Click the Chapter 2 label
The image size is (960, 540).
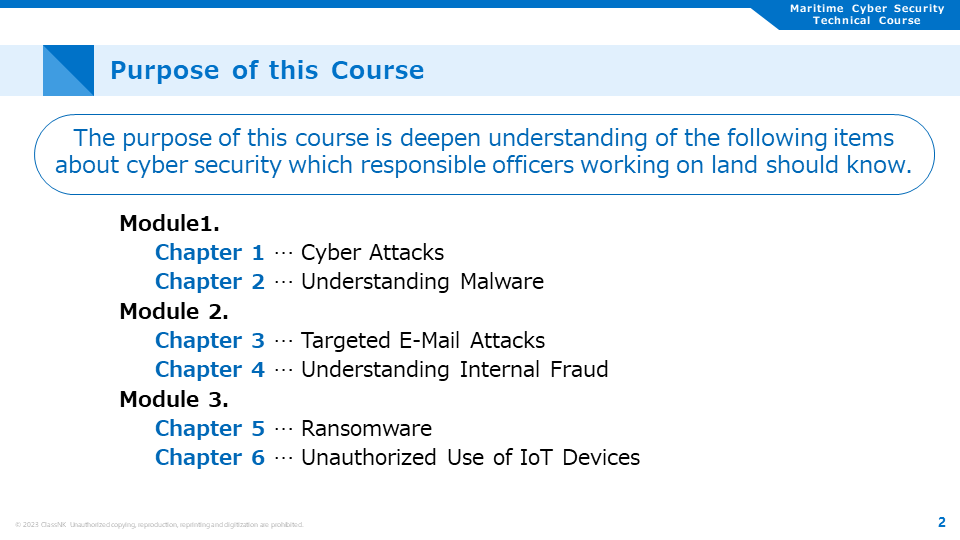click(209, 282)
